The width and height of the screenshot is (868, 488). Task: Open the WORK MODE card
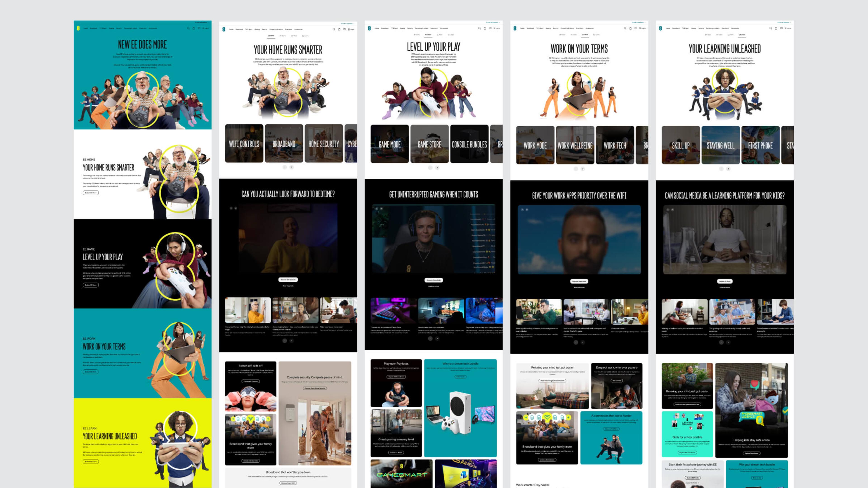pyautogui.click(x=535, y=145)
